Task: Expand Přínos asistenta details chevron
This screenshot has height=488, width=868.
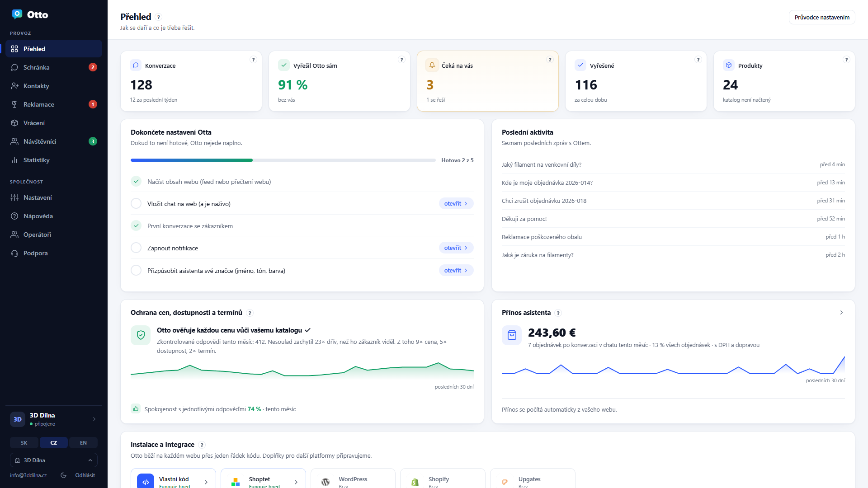Action: click(x=841, y=313)
